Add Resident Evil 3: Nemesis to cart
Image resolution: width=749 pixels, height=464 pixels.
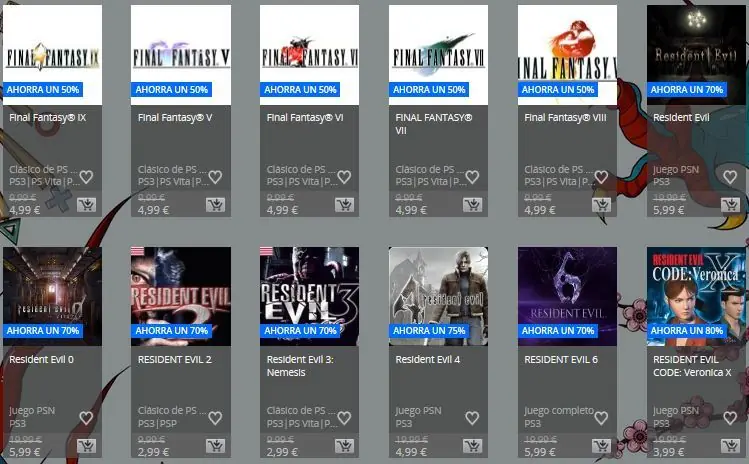[x=344, y=446]
